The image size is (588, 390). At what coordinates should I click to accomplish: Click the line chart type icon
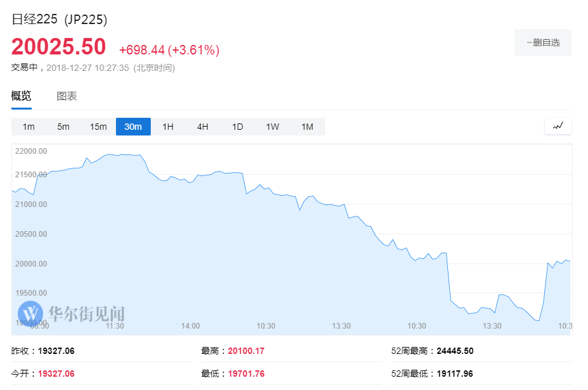(558, 126)
